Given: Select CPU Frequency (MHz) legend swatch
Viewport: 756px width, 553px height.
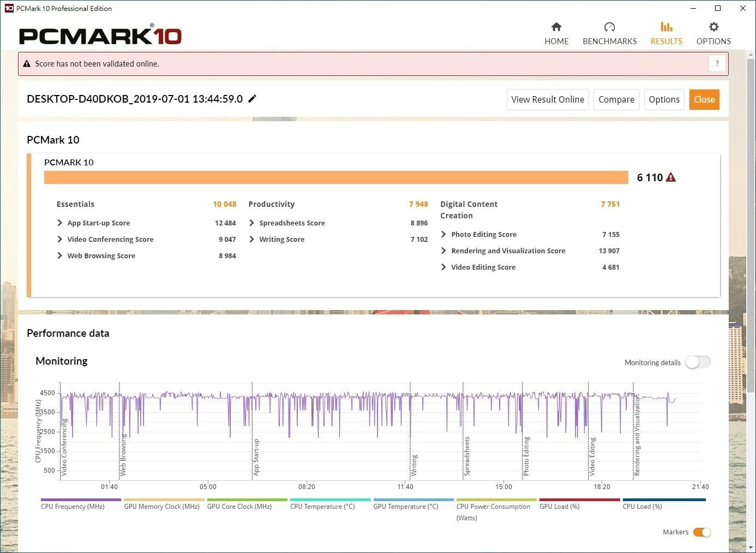Looking at the screenshot, I should 81,500.
